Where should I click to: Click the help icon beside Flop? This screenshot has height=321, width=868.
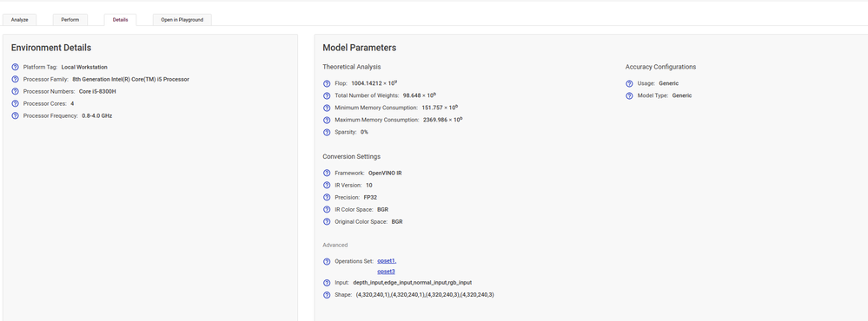point(327,83)
